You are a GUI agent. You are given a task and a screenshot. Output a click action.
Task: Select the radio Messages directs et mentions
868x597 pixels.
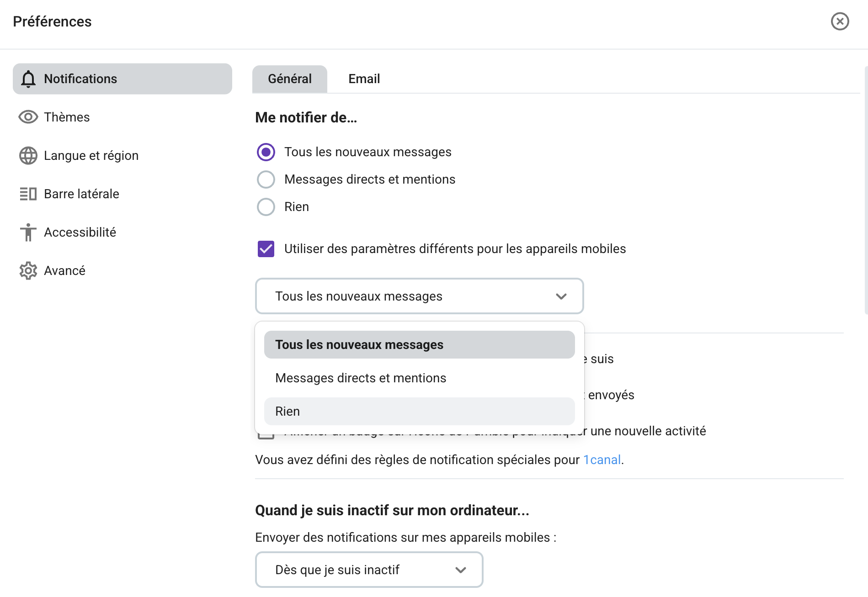266,179
